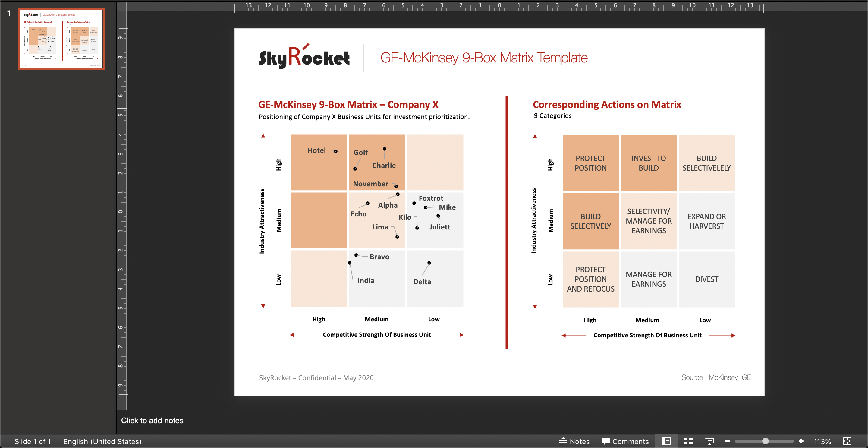Screen dimensions: 868x448
Task: Select left matrix Industry Attractiveness label
Action: pos(262,221)
